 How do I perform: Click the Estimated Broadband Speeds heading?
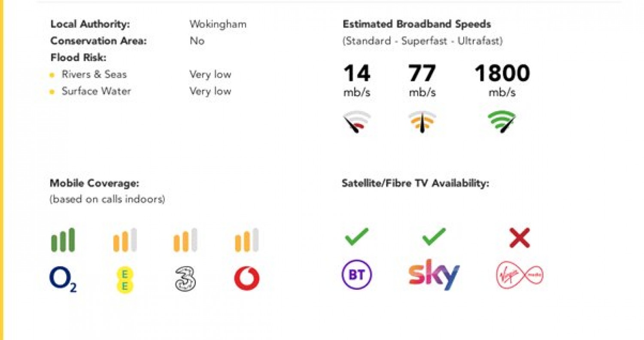tap(416, 24)
